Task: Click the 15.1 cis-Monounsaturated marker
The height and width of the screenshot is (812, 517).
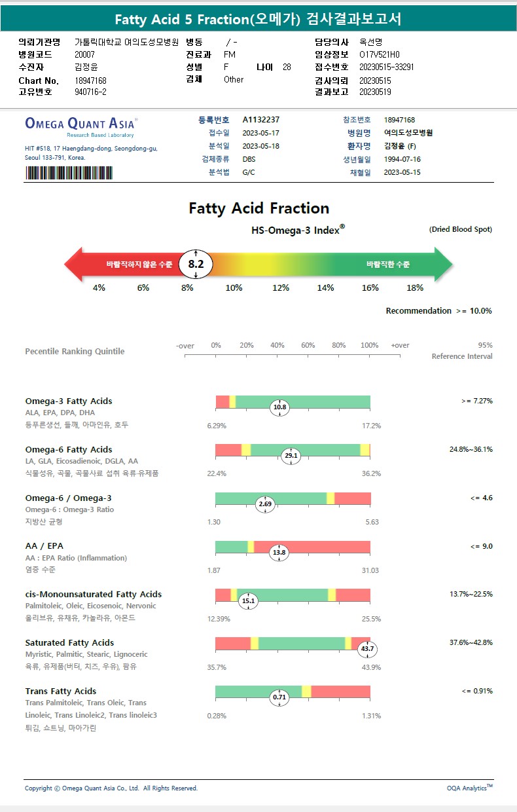Action: pyautogui.click(x=248, y=600)
